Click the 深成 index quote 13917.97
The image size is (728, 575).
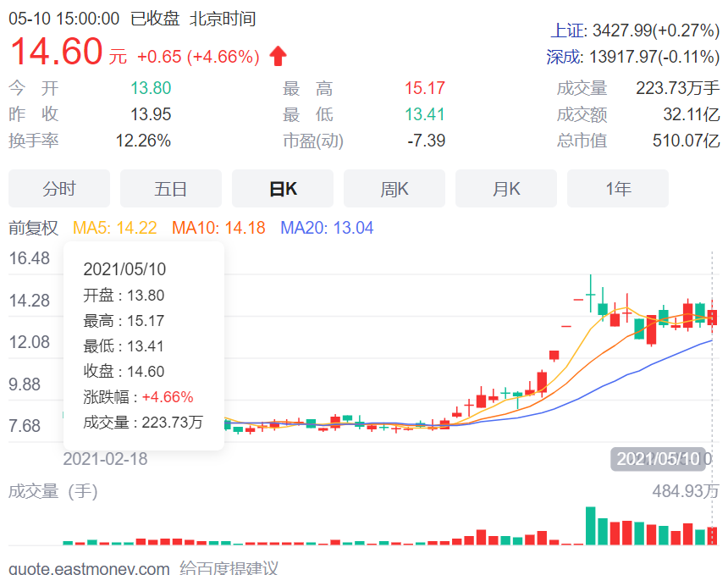(633, 57)
